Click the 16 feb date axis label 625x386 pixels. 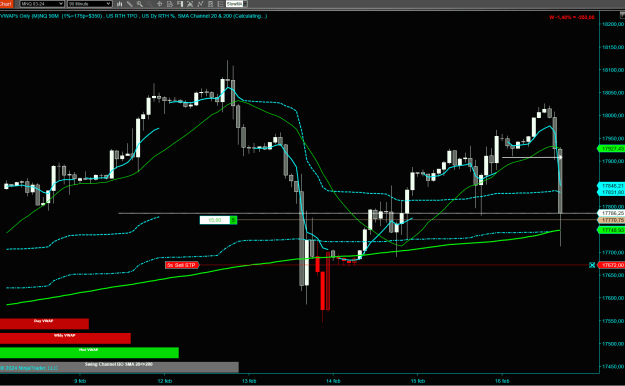pos(502,381)
